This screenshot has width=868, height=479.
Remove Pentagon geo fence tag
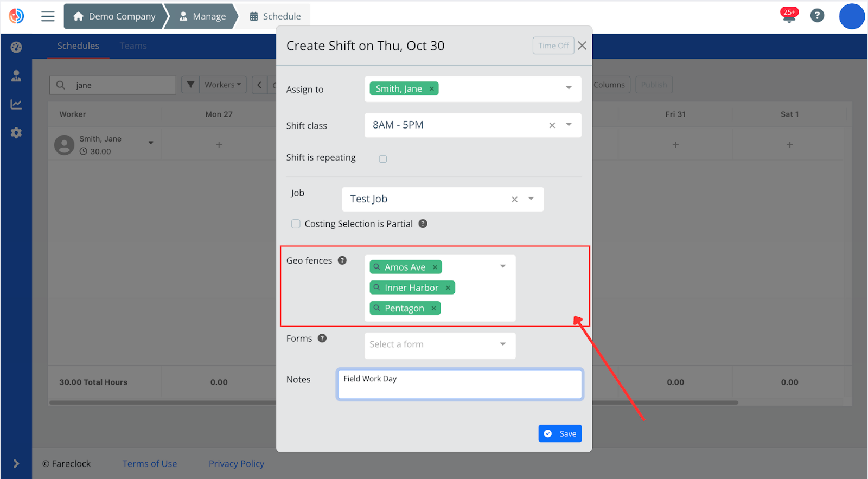tap(434, 309)
